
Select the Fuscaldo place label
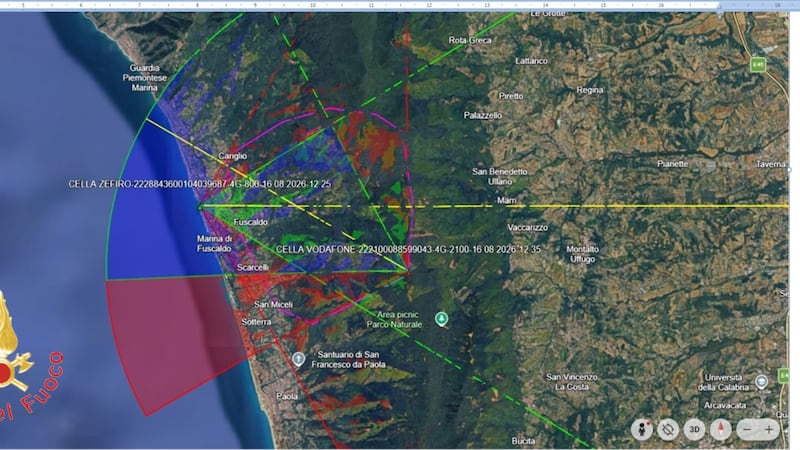tap(251, 222)
